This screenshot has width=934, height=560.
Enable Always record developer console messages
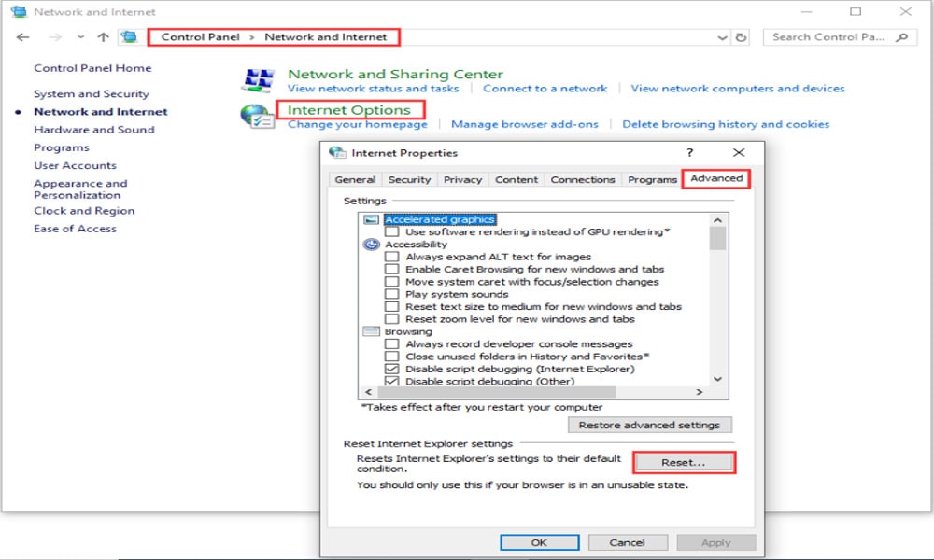[x=391, y=344]
